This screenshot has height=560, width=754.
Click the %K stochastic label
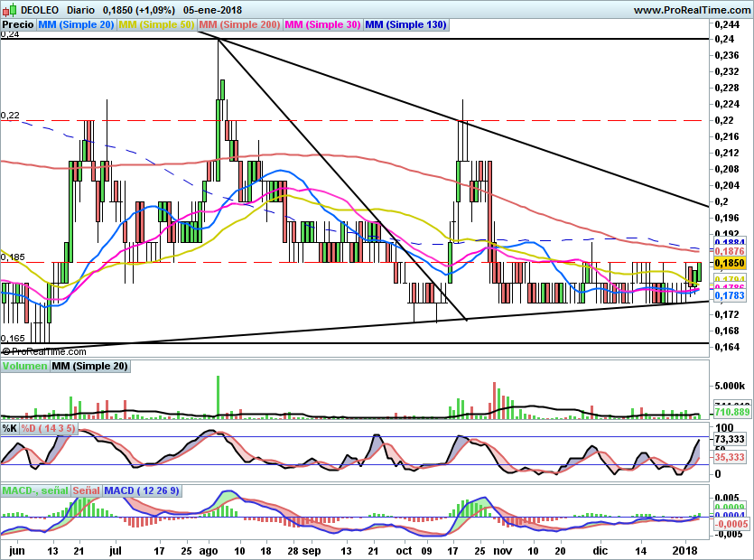tap(10, 428)
